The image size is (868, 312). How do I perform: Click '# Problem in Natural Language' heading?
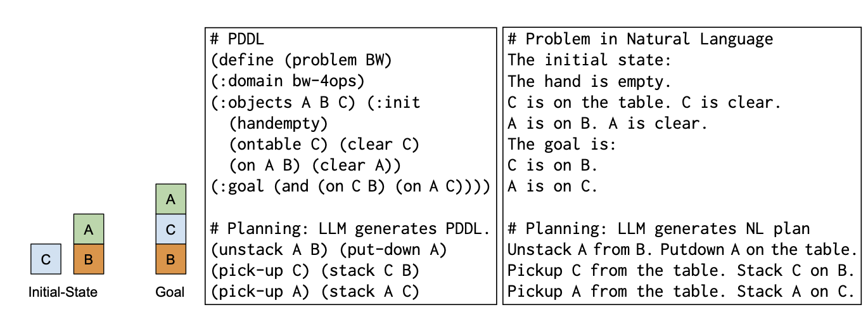641,39
